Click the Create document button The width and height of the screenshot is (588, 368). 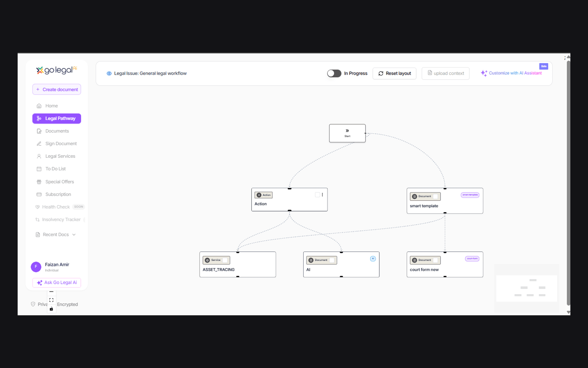click(57, 89)
